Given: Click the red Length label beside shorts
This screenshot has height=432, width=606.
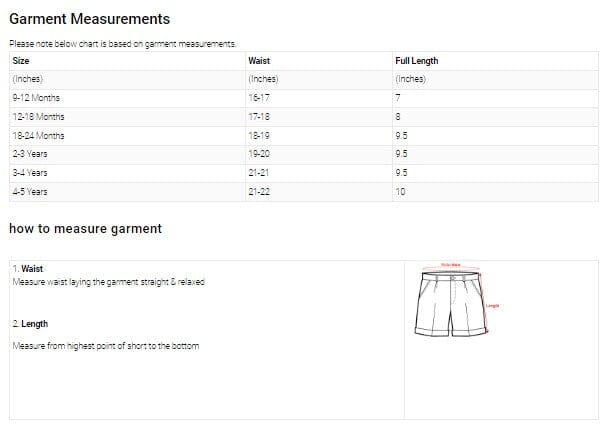Looking at the screenshot, I should click(492, 304).
